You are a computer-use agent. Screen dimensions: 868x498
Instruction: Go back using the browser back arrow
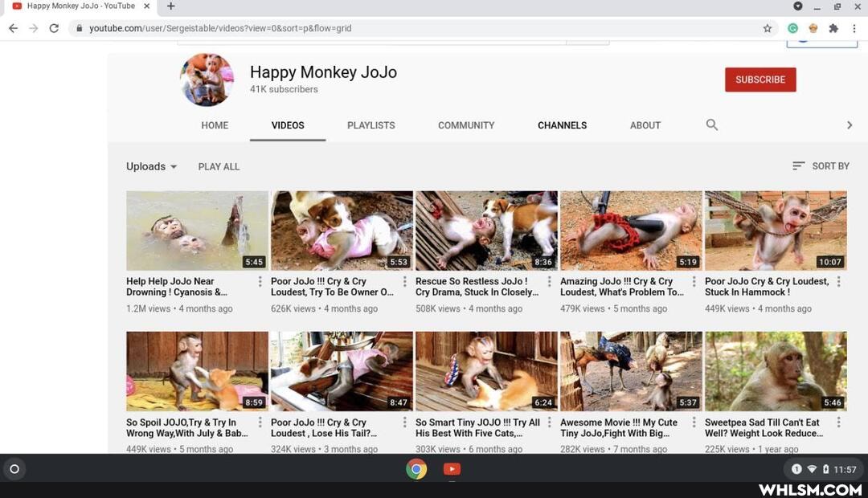click(x=14, y=28)
